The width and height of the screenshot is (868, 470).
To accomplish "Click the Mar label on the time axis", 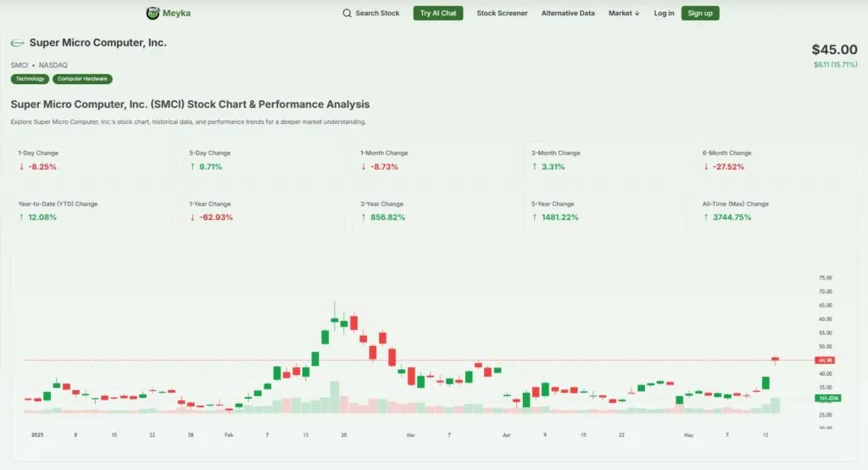I will click(x=411, y=435).
